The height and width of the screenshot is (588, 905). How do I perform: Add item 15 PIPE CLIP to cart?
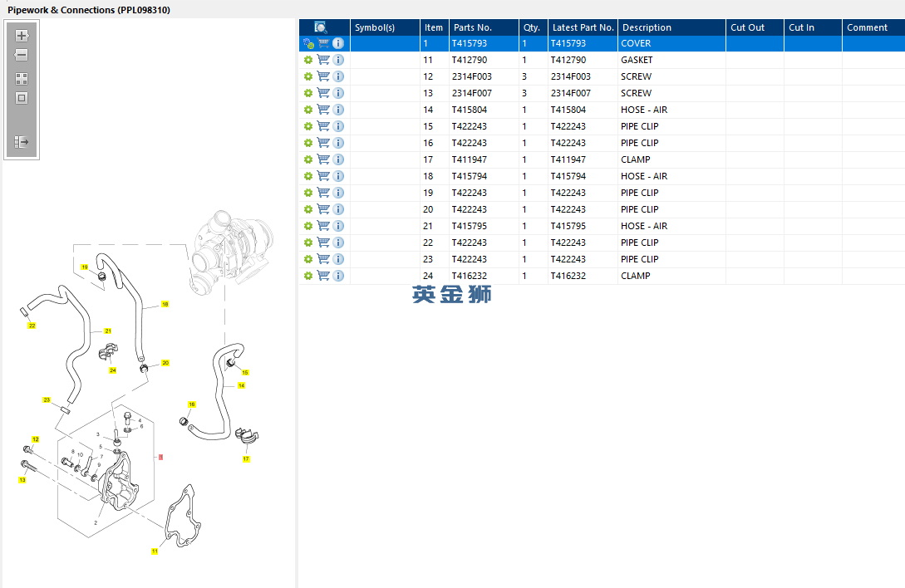coord(324,125)
